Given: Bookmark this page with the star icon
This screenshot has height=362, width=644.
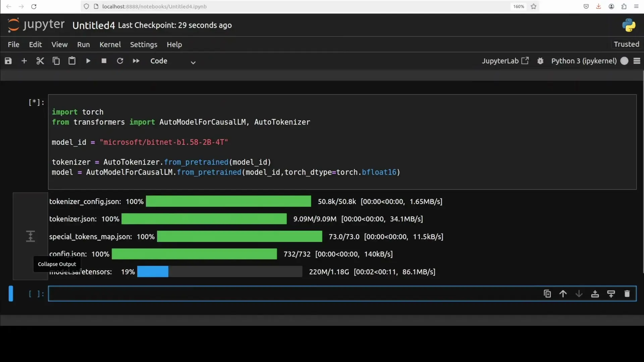Looking at the screenshot, I should [534, 6].
